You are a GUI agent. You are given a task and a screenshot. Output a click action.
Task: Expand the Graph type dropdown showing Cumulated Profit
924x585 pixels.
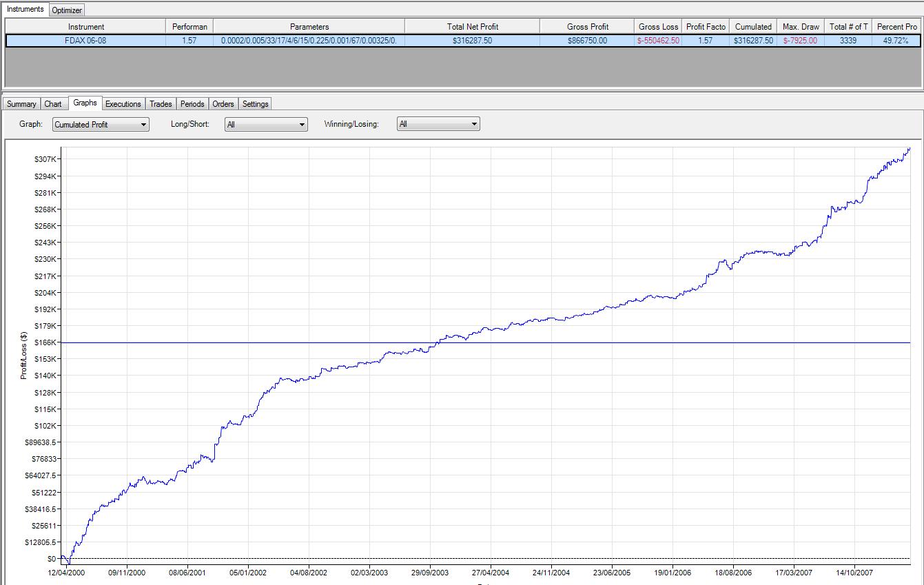click(101, 125)
